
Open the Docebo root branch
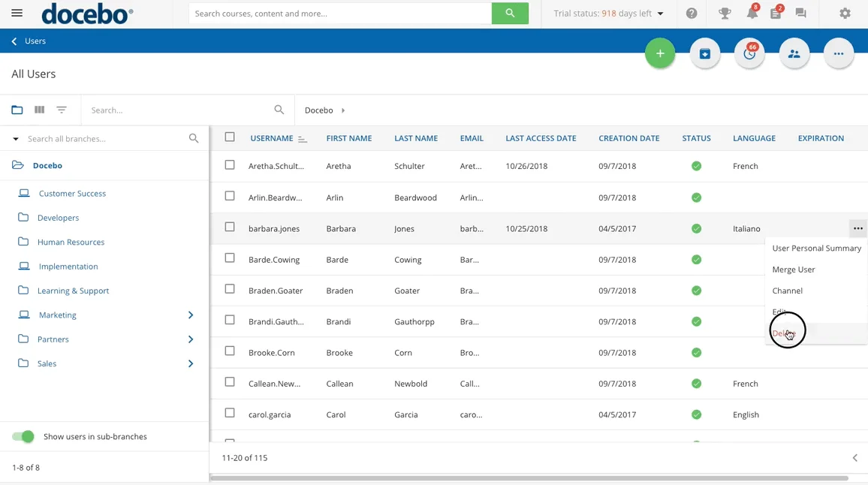[x=47, y=165]
